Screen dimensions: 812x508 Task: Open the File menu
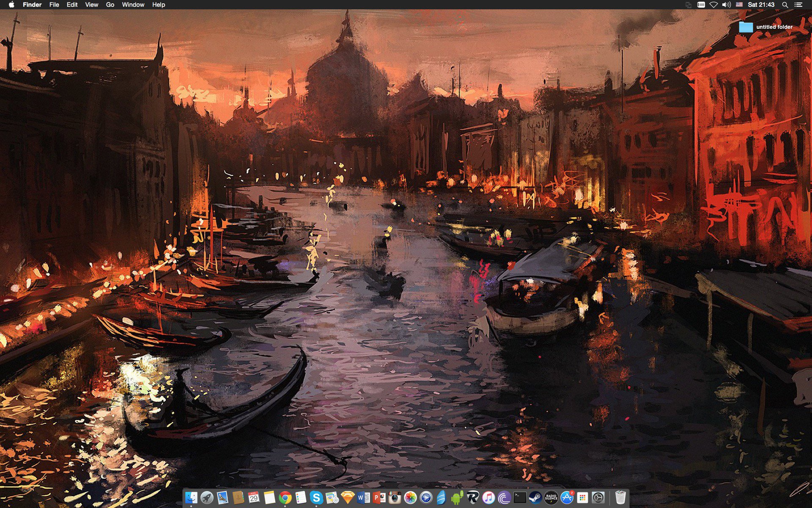point(54,5)
